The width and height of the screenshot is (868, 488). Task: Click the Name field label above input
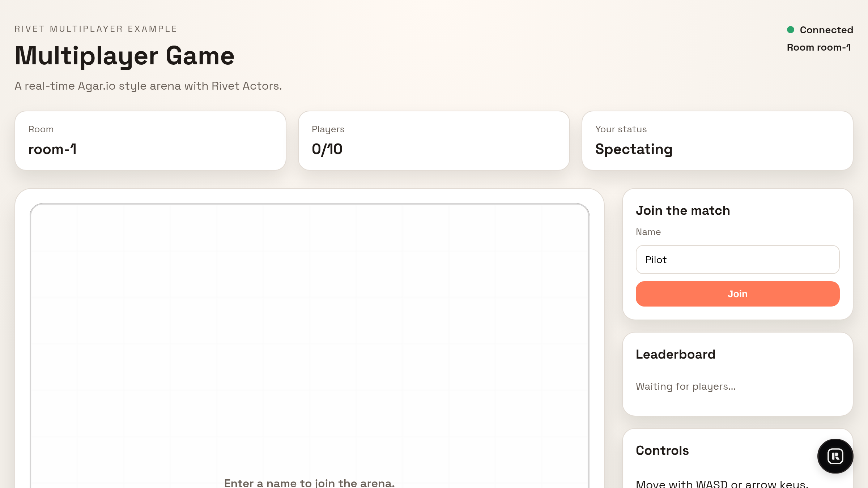coord(648,232)
